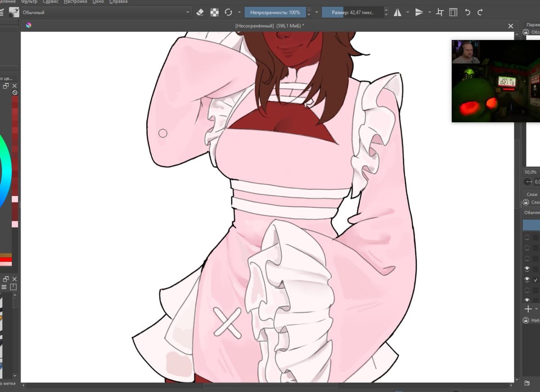Open the Окно menu
The height and width of the screenshot is (392, 540).
98,2
